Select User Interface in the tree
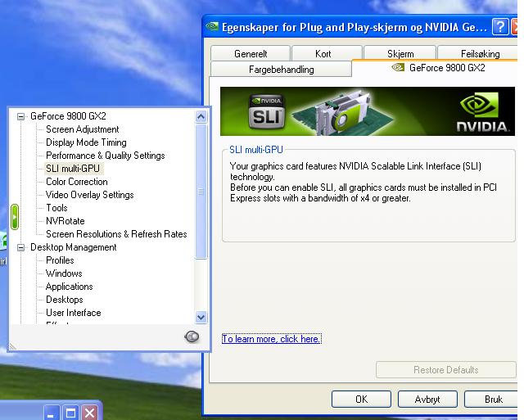This screenshot has height=420, width=524. (74, 313)
